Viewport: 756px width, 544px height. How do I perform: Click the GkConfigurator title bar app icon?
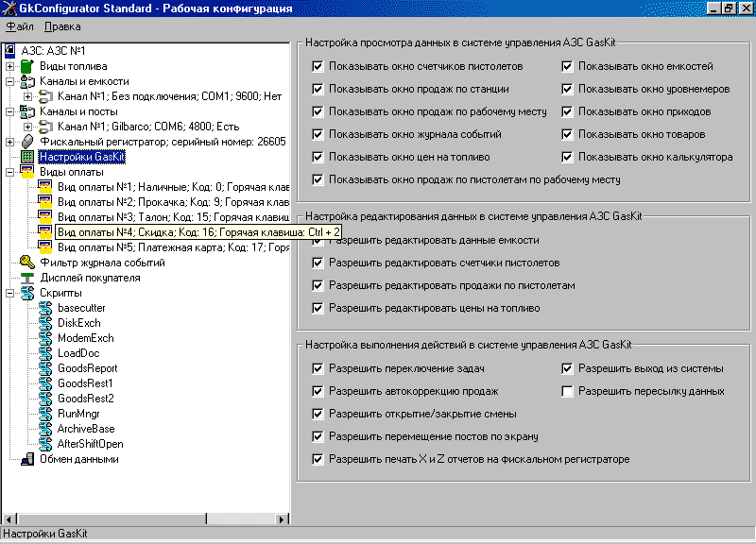coord(9,8)
